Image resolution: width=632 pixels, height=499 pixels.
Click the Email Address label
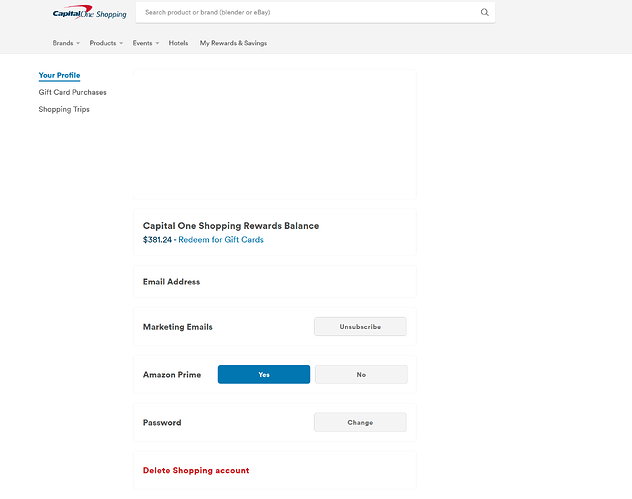[x=171, y=282]
